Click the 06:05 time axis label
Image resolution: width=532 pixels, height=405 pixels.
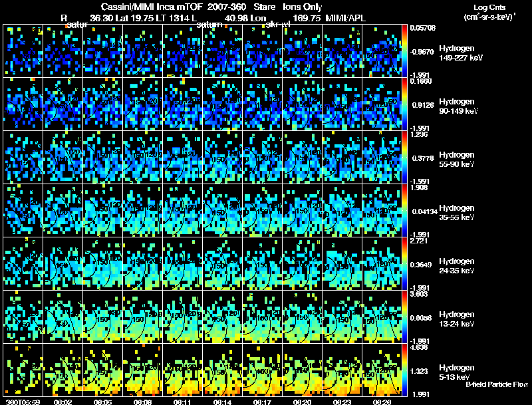coord(103,402)
